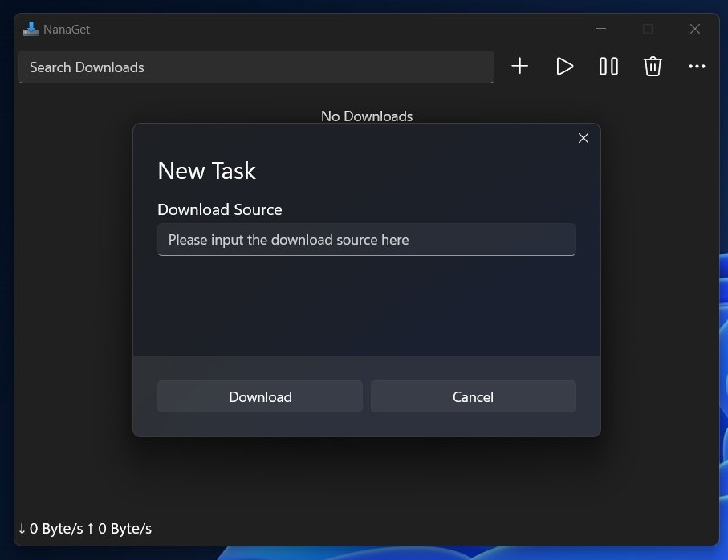Close the New Task dialog with the X
The height and width of the screenshot is (560, 728).
584,138
